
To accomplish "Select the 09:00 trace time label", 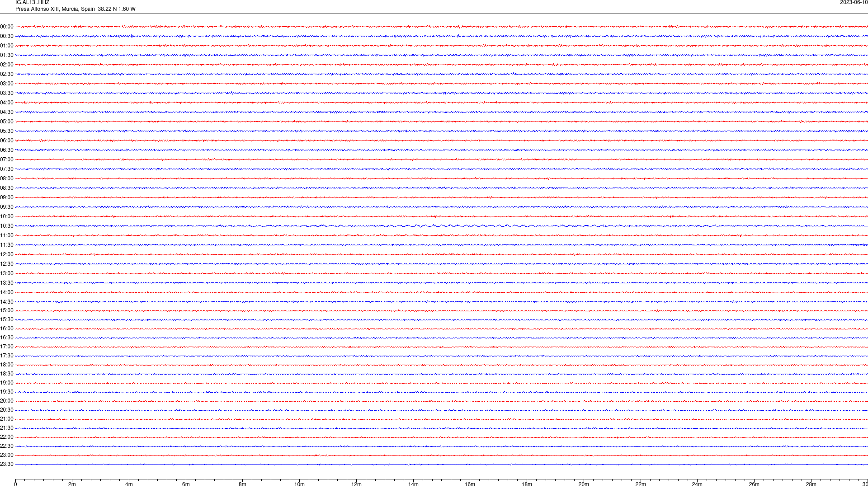I will coord(7,197).
